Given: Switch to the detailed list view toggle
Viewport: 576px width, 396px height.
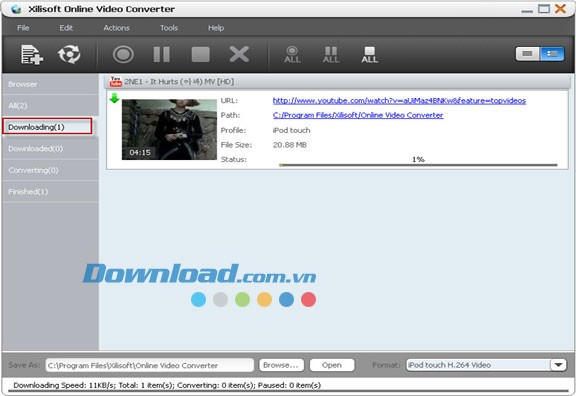Looking at the screenshot, I should [x=552, y=54].
